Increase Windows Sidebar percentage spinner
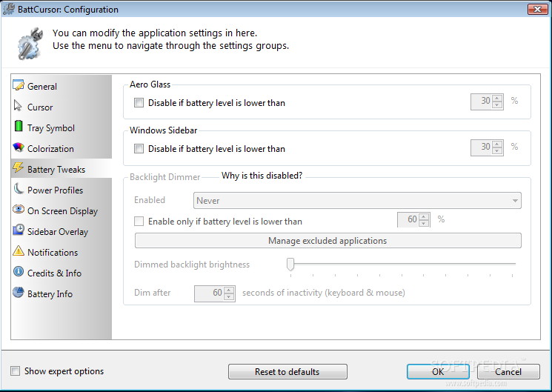Screen dimensions: 552x392 [x=497, y=144]
